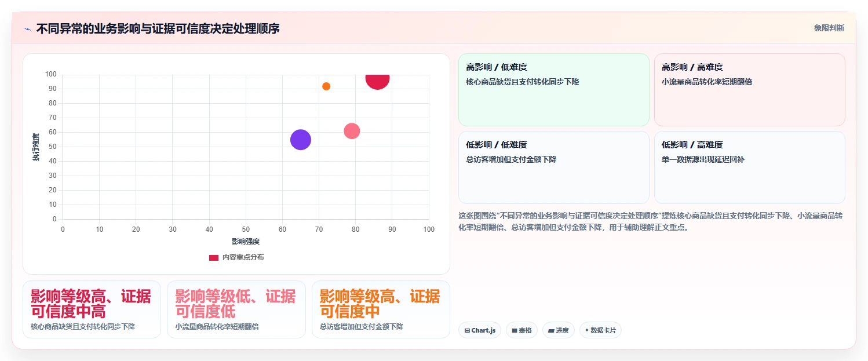
Task: Select the 表格 tag
Action: point(521,330)
